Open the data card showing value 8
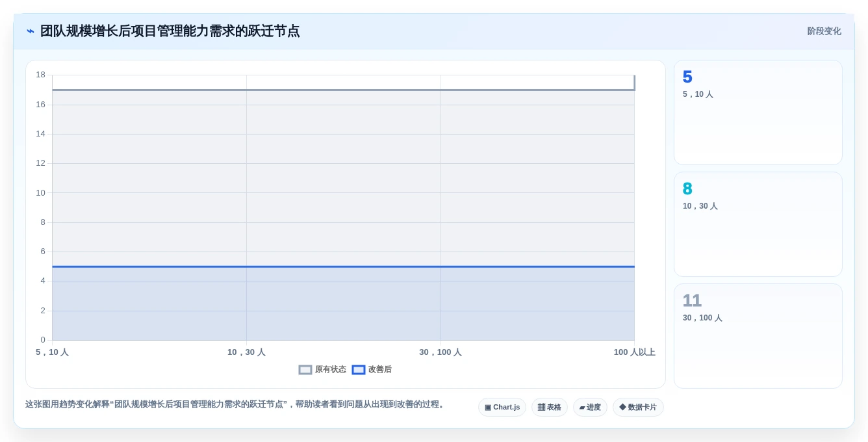Image resolution: width=868 pixels, height=442 pixels. tap(758, 224)
